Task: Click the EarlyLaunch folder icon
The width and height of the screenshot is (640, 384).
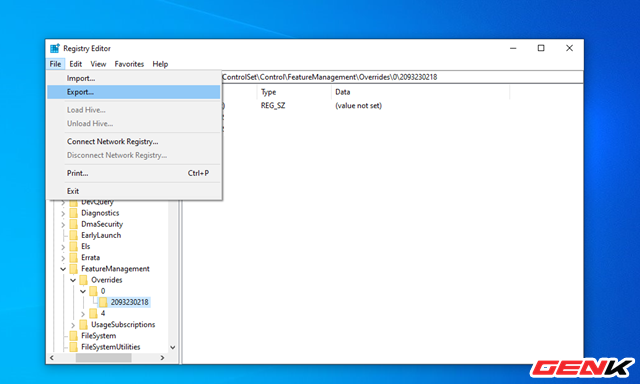Action: click(73, 235)
